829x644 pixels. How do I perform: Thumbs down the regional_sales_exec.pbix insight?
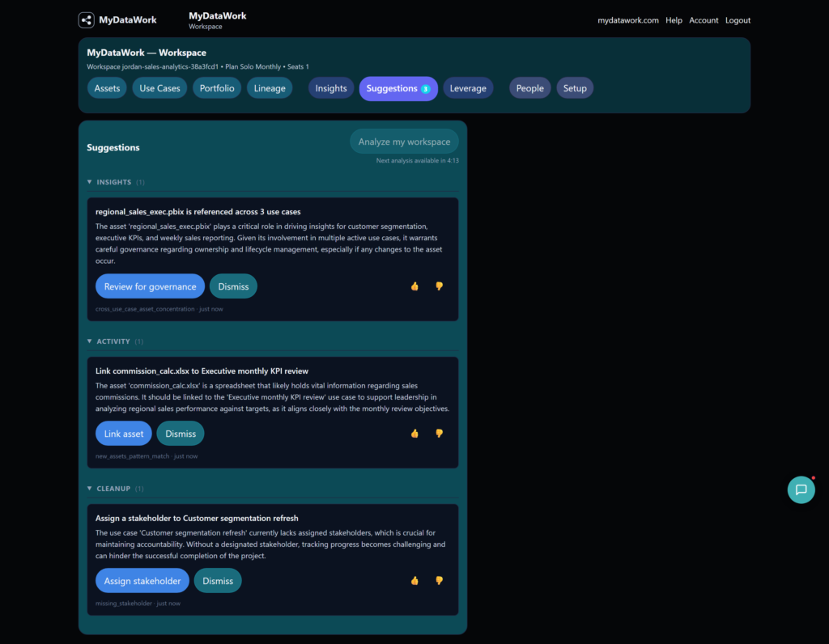(439, 286)
